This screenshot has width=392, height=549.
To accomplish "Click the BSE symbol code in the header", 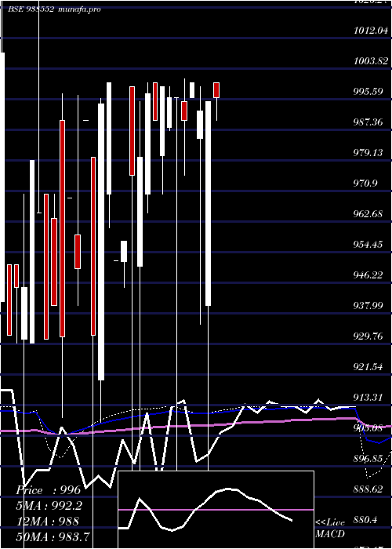I will coord(31,9).
